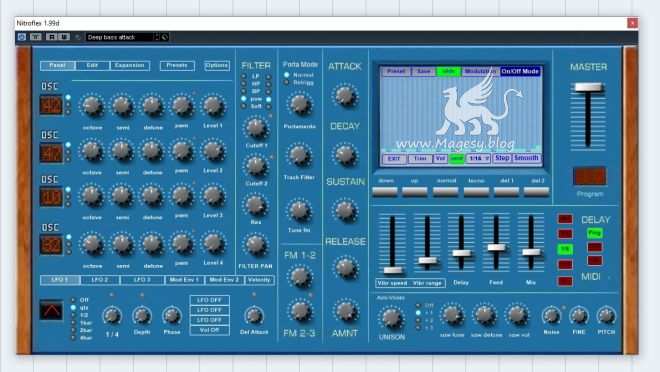Click the Vibr range fader handle

click(428, 260)
